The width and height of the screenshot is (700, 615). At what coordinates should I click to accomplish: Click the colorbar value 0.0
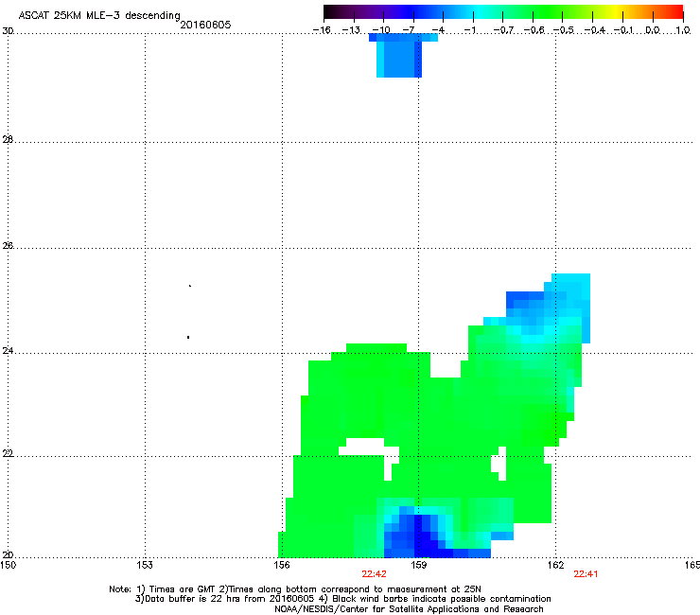pyautogui.click(x=653, y=30)
